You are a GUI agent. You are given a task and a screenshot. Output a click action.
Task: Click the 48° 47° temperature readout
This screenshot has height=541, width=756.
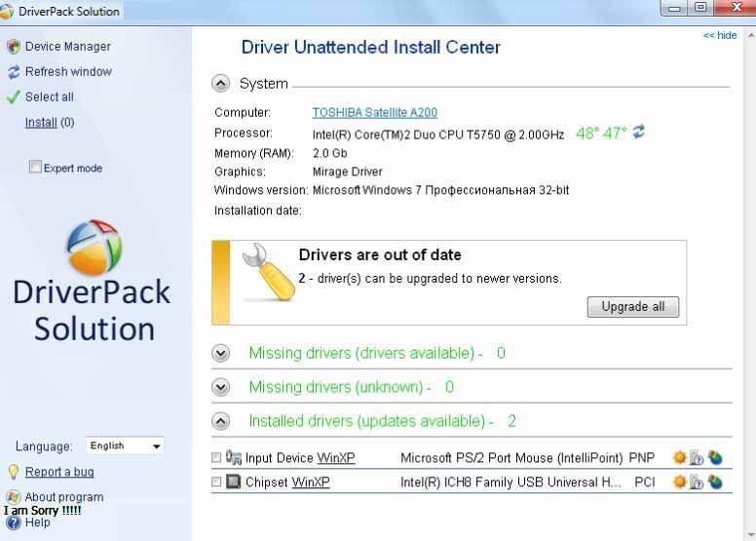[601, 133]
